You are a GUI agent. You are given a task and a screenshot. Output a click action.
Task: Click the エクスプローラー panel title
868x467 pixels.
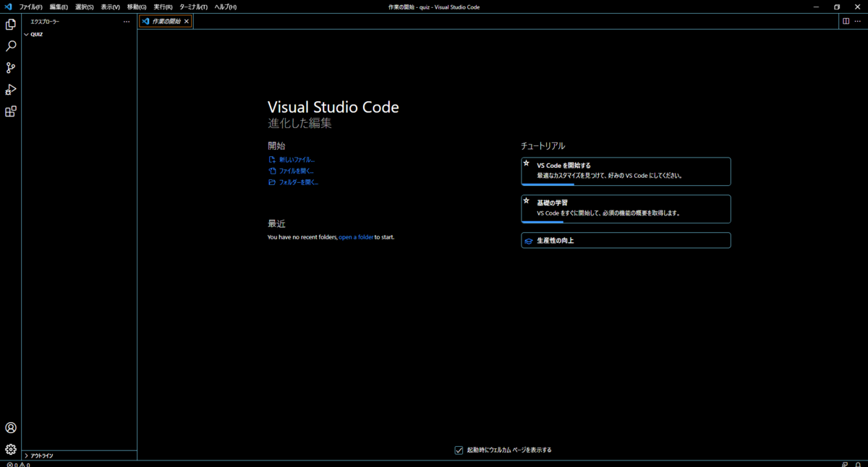click(x=45, y=22)
